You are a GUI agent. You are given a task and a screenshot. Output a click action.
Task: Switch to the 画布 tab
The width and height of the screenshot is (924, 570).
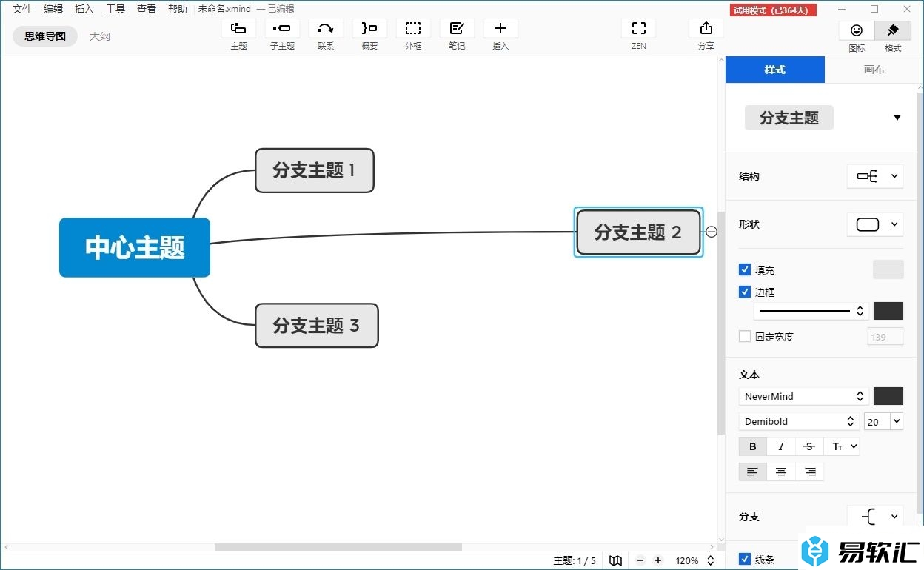(x=874, y=70)
